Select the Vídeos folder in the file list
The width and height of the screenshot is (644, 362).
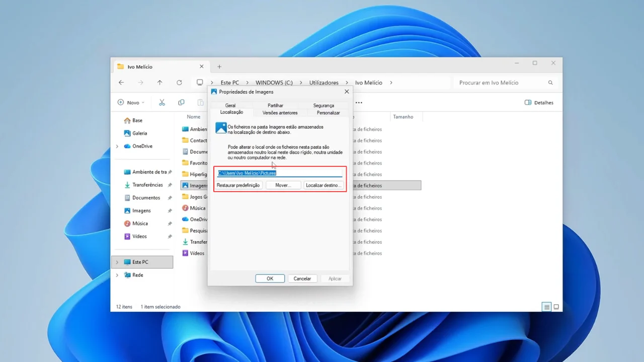pyautogui.click(x=194, y=253)
